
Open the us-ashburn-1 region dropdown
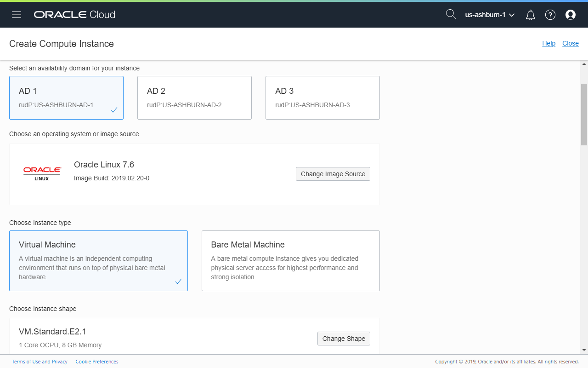[489, 14]
